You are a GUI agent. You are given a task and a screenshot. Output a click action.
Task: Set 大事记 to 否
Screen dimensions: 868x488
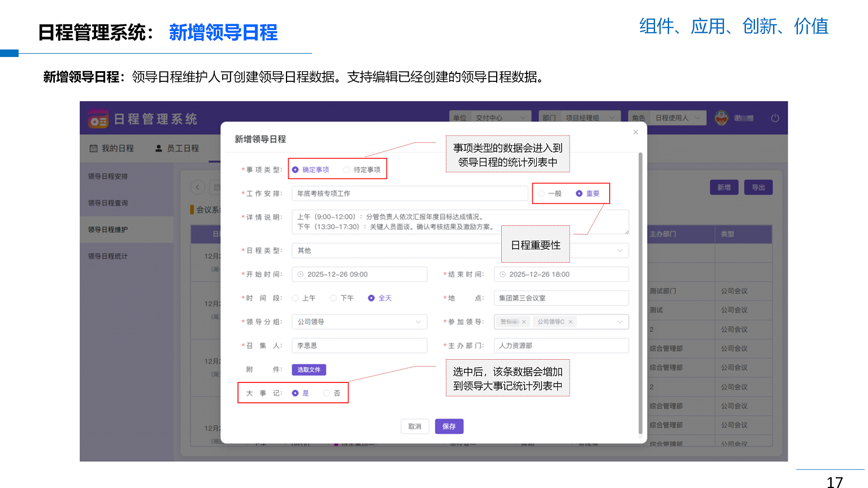click(327, 394)
